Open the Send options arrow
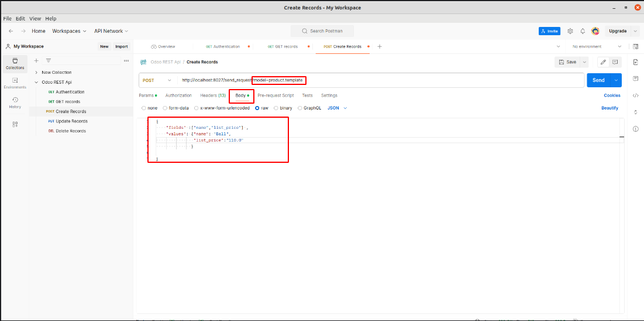Screen dimensions: 644x321 click(616, 80)
